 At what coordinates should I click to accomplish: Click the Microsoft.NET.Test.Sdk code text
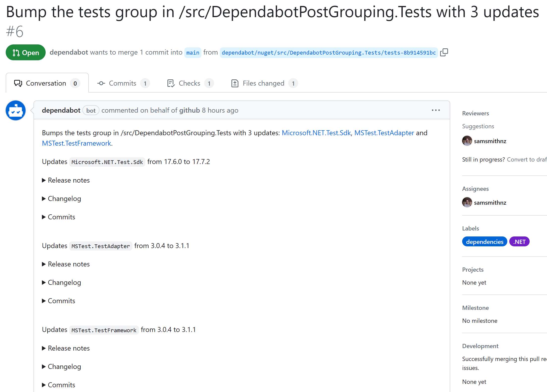pyautogui.click(x=107, y=162)
